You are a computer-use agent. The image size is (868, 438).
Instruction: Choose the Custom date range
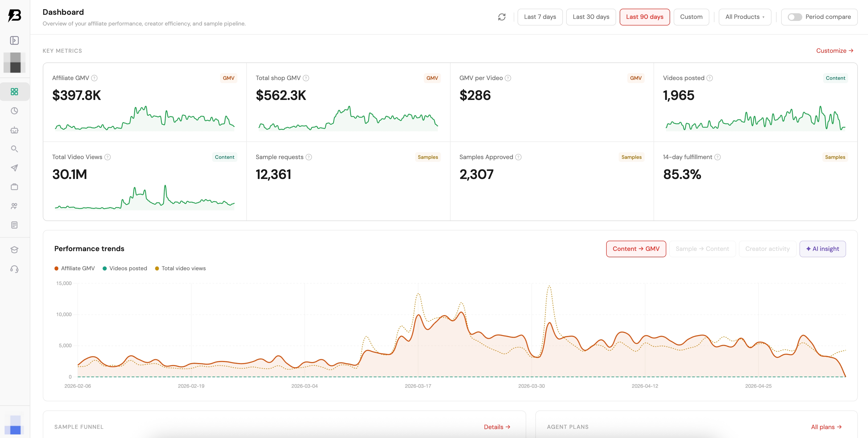[x=691, y=17]
